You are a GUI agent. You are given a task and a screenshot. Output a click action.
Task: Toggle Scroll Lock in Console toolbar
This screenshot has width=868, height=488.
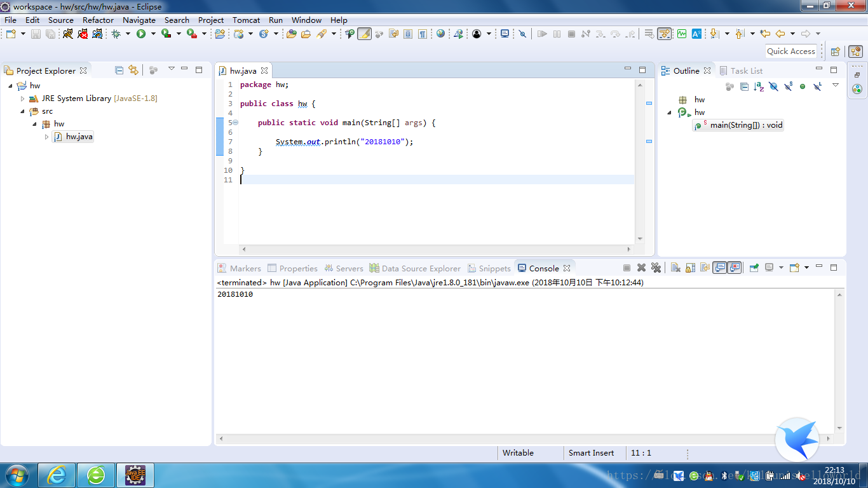point(690,268)
